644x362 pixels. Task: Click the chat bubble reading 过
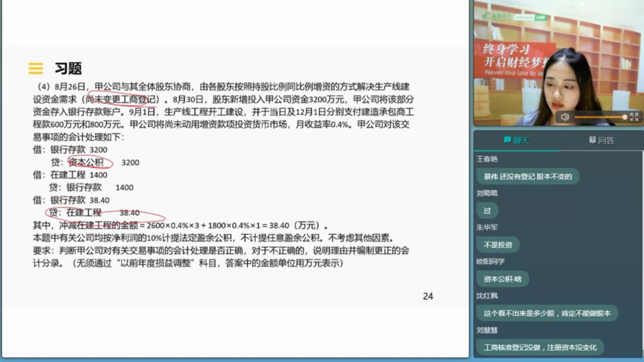point(487,211)
